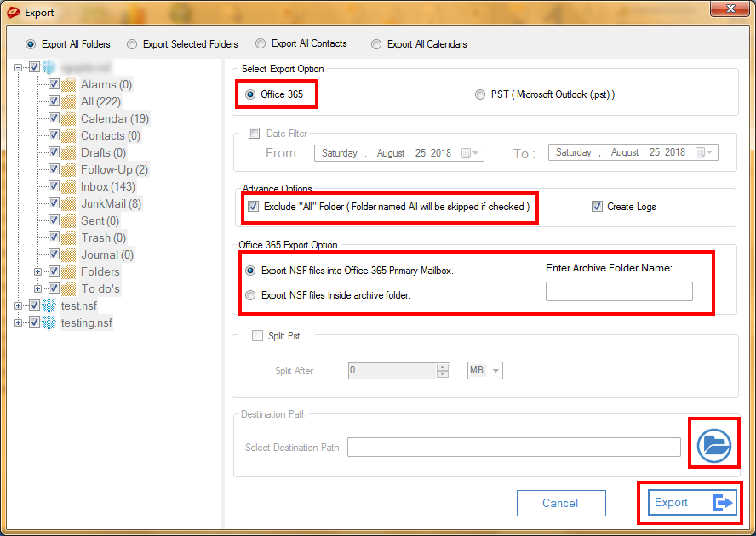756x536 pixels.
Task: Enable the Date Filter checkbox
Action: (254, 133)
